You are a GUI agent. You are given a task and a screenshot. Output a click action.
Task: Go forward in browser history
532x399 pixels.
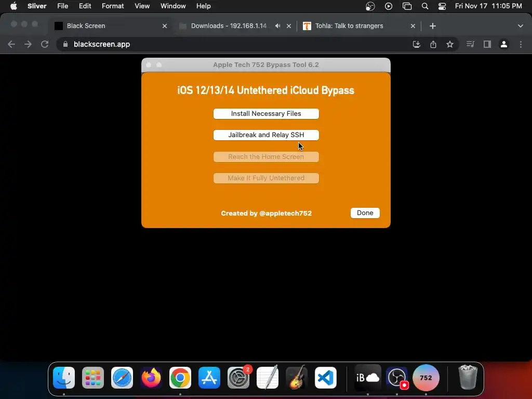[28, 45]
